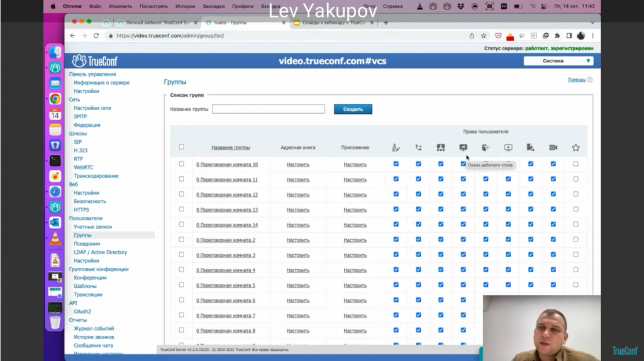Open LDAP / Active Directory sidebar item

point(100,252)
